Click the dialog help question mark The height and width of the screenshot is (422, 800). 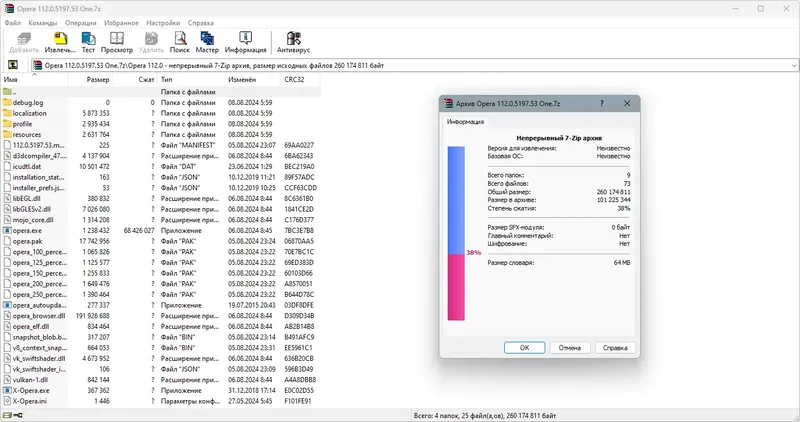602,103
